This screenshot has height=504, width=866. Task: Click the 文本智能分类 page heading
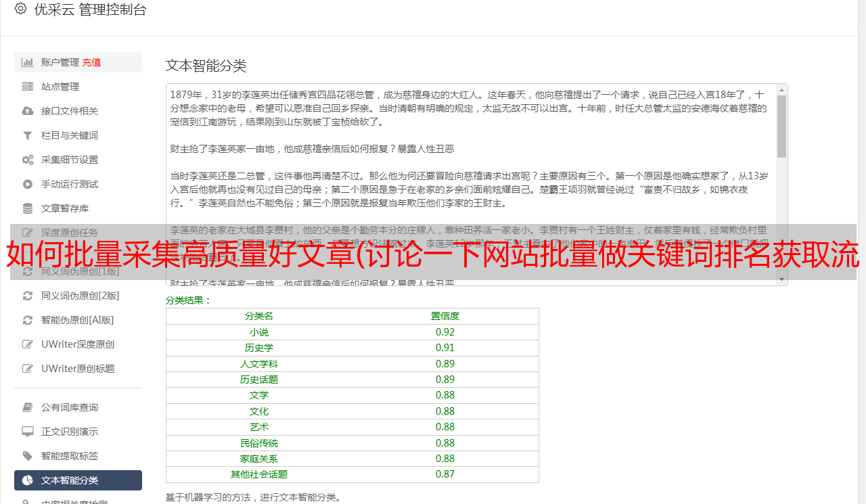pyautogui.click(x=206, y=66)
